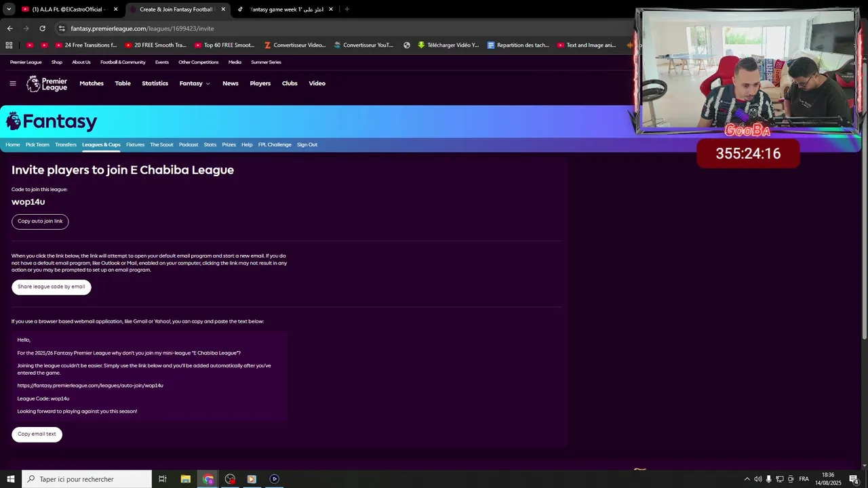Open the News menu item
Screen dimensions: 868x488
231,83
